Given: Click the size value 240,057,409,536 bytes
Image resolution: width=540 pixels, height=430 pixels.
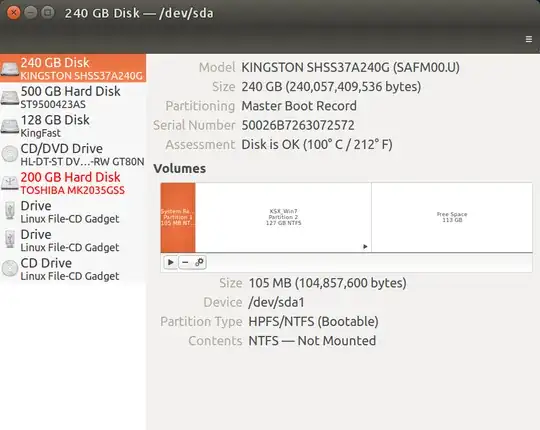Looking at the screenshot, I should (x=331, y=87).
